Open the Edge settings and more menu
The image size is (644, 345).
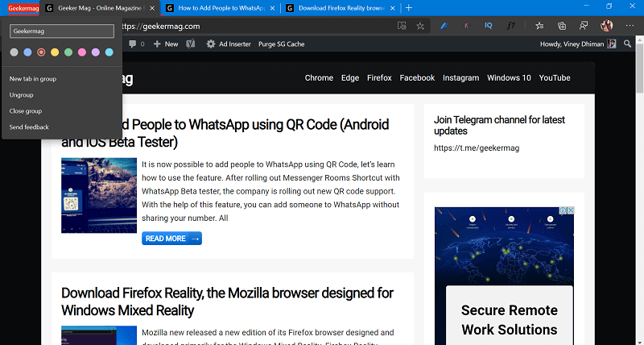(630, 26)
